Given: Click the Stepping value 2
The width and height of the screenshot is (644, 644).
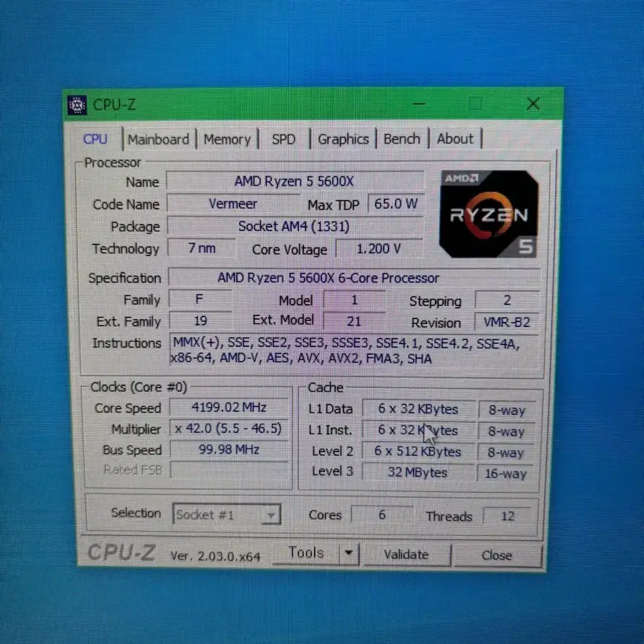Looking at the screenshot, I should (507, 301).
